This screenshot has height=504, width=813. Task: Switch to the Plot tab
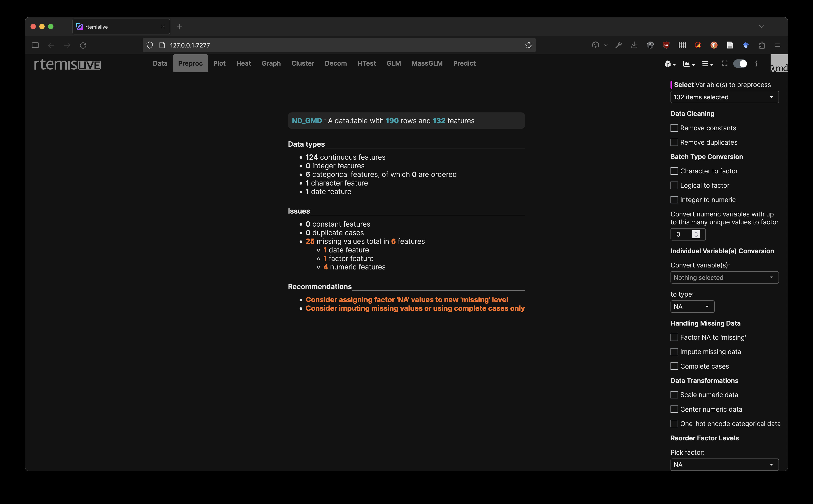[219, 63]
